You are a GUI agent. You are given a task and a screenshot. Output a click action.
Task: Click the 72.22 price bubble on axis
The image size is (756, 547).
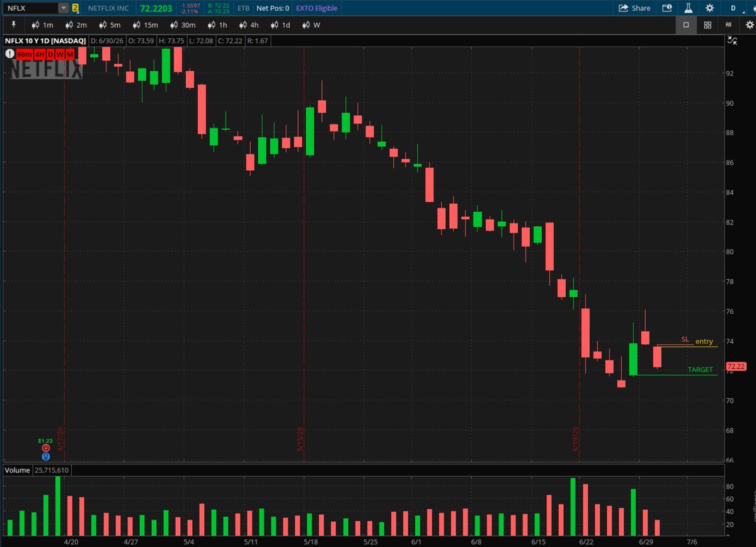coord(736,366)
